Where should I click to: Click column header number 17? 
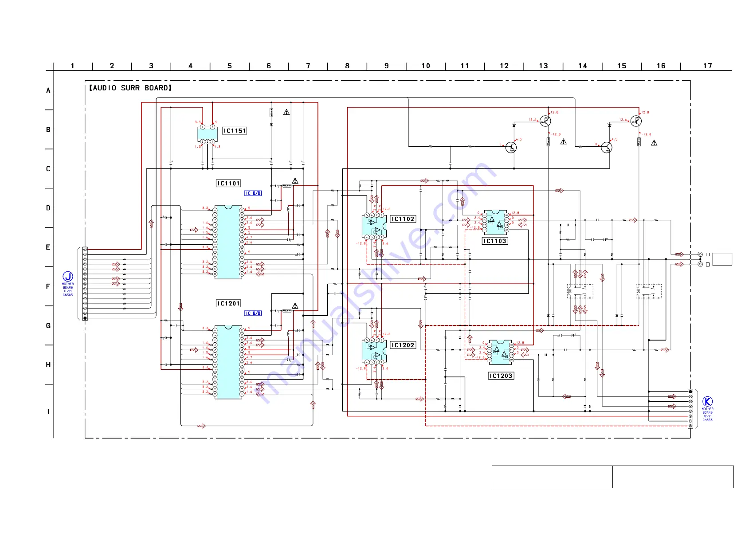coord(708,66)
